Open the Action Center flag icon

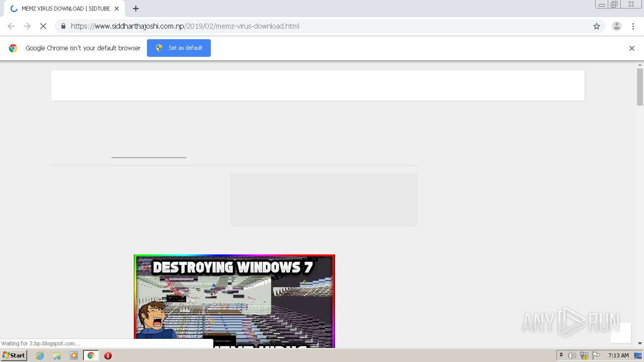(x=596, y=355)
